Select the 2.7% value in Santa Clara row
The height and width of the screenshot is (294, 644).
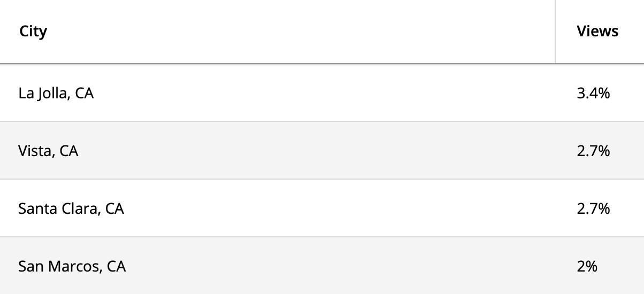click(593, 208)
